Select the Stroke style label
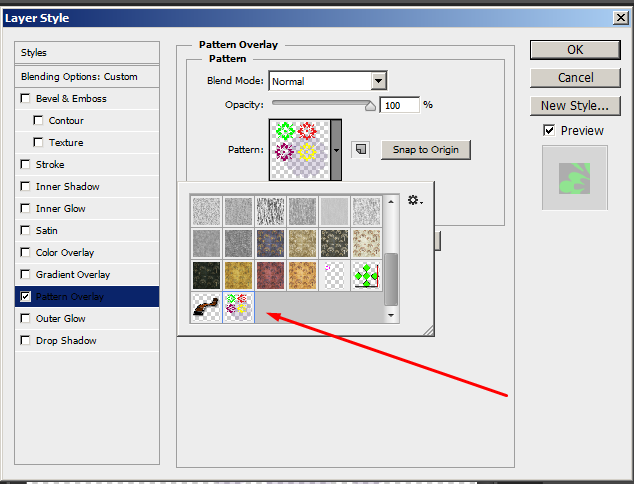634x484 pixels. coord(50,165)
